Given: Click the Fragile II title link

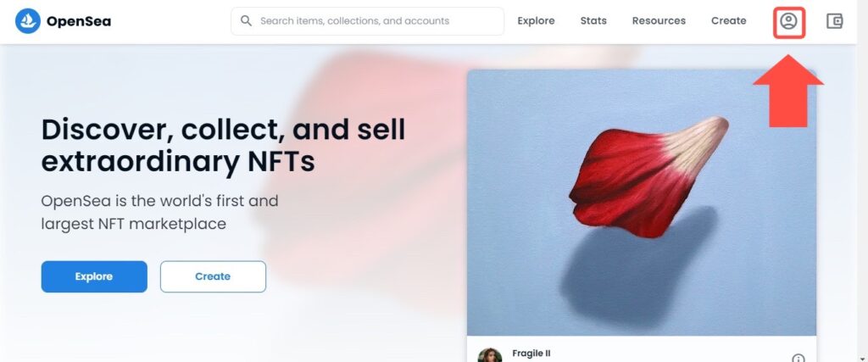Looking at the screenshot, I should pos(531,353).
